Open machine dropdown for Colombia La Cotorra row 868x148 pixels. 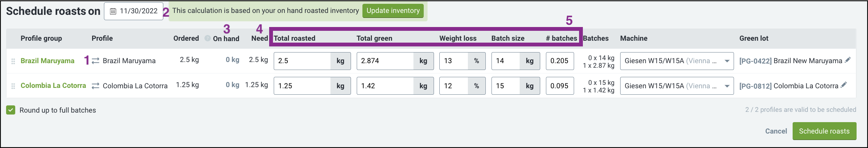click(677, 86)
